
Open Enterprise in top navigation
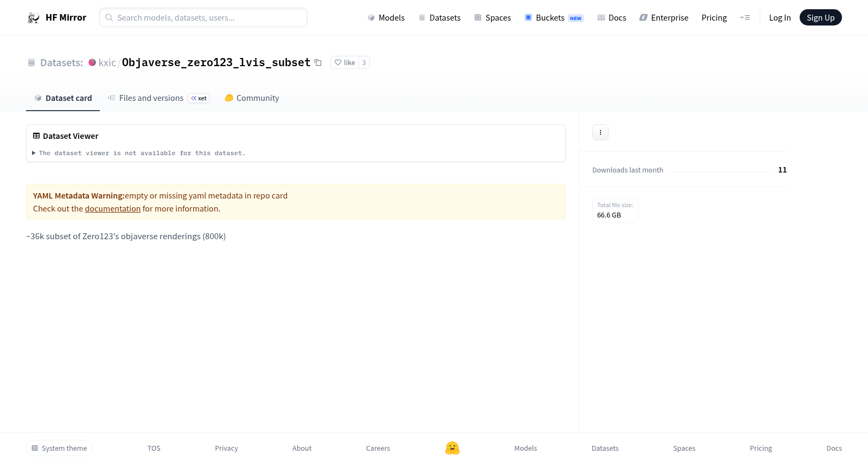664,18
